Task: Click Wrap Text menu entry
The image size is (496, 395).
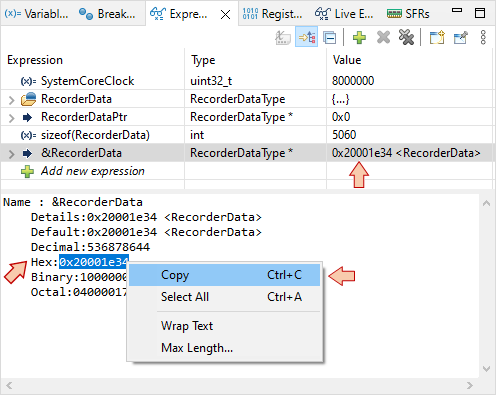Action: pyautogui.click(x=224, y=326)
